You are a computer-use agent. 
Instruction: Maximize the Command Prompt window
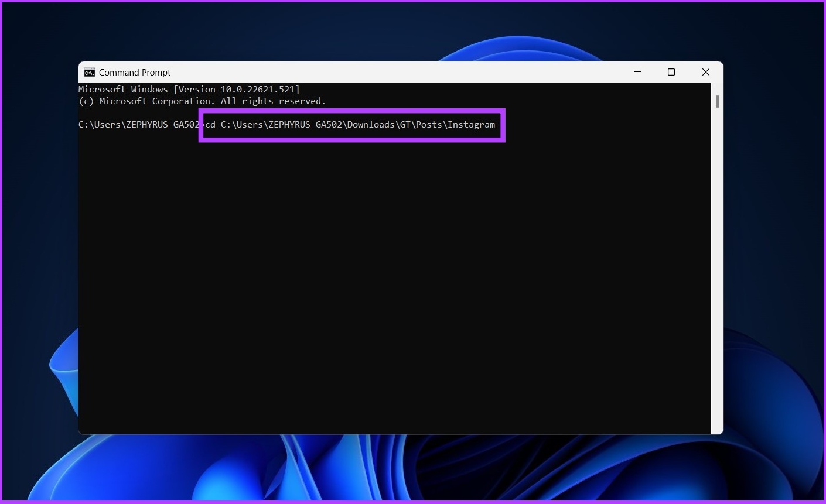coord(671,72)
